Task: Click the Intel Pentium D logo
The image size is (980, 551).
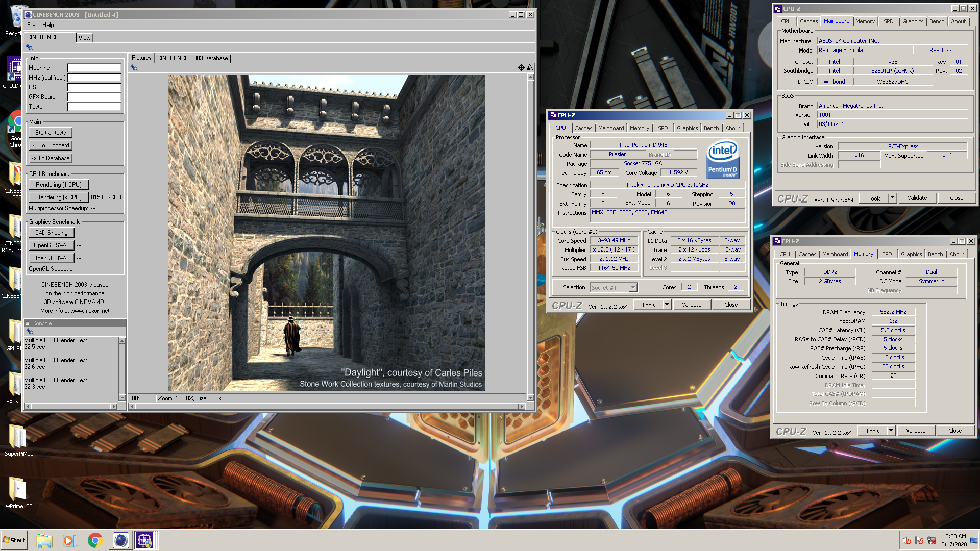Action: [722, 160]
